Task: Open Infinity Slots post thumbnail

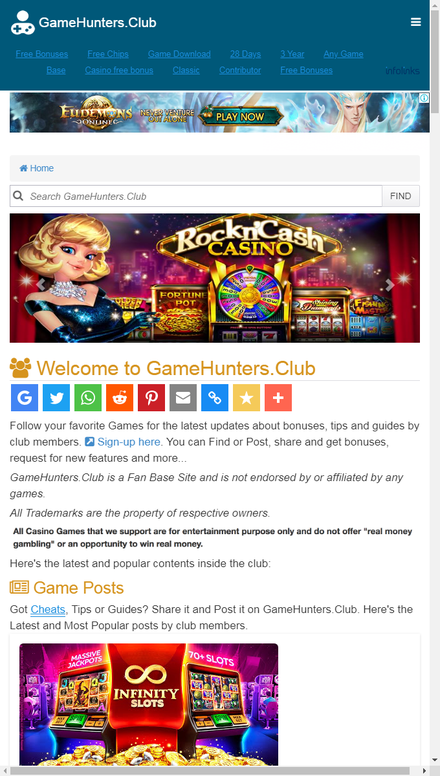Action: click(148, 704)
